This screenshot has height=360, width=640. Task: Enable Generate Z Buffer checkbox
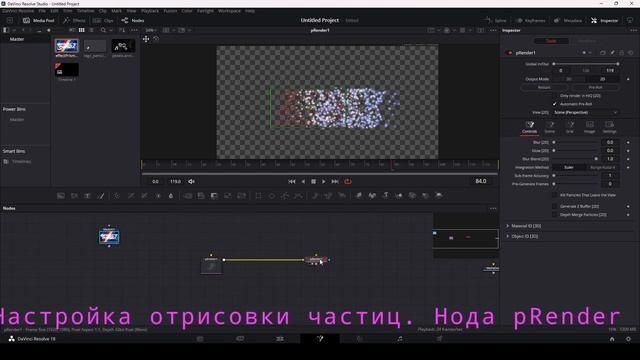click(x=554, y=206)
